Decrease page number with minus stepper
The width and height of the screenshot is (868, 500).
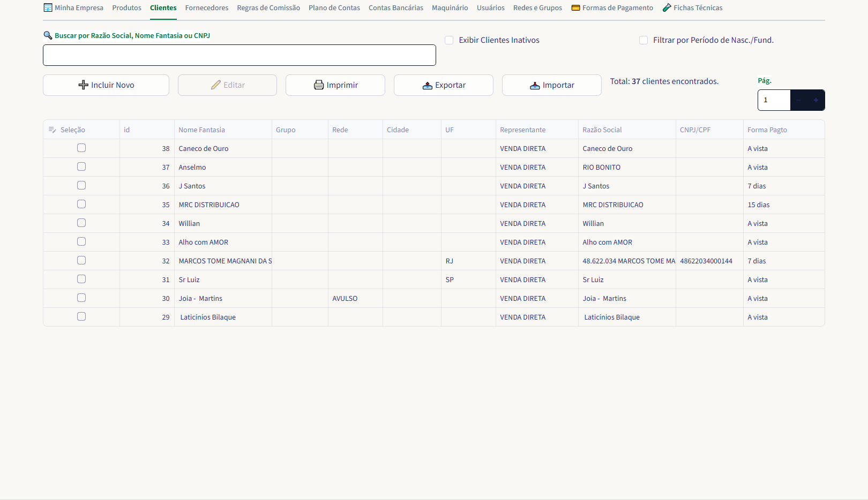799,100
